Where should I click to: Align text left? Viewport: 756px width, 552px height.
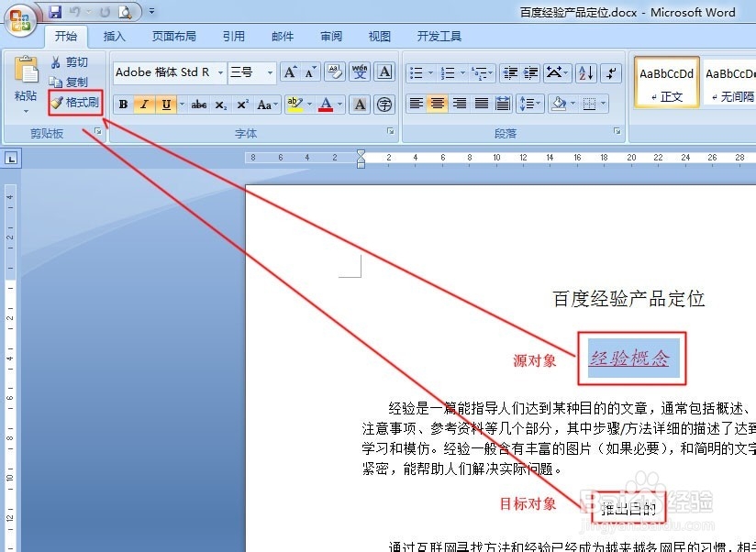pyautogui.click(x=417, y=104)
